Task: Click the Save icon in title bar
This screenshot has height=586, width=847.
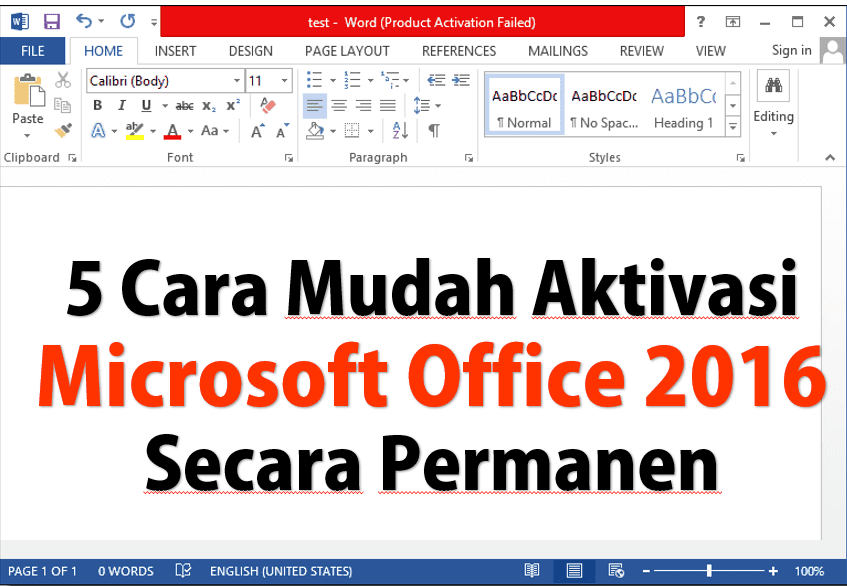Action: (x=52, y=22)
